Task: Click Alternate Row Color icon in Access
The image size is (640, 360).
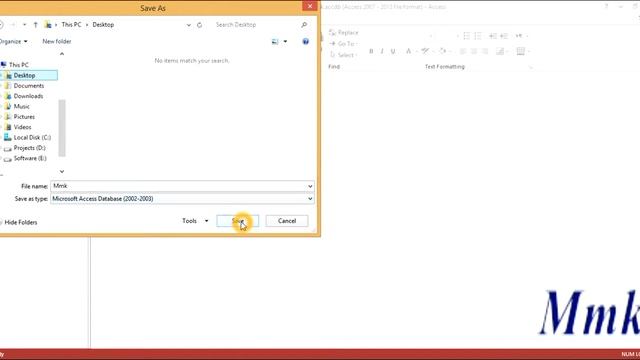Action: pos(500,51)
